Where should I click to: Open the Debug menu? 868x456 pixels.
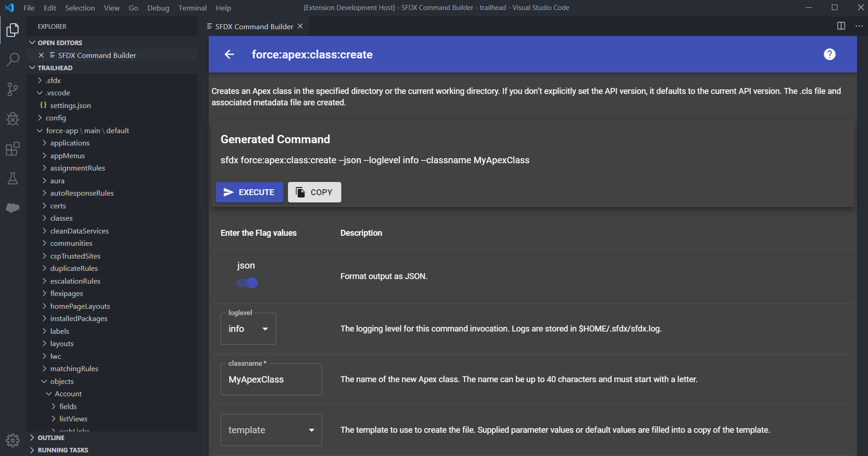tap(158, 8)
